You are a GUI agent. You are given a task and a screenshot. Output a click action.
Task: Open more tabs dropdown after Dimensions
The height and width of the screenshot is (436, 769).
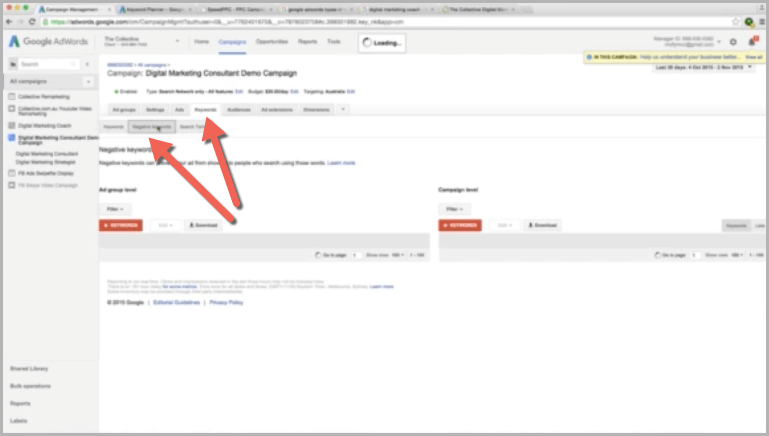pos(343,109)
